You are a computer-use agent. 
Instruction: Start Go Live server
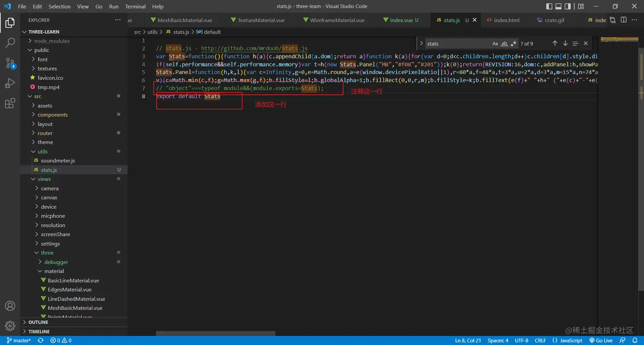[x=601, y=340]
